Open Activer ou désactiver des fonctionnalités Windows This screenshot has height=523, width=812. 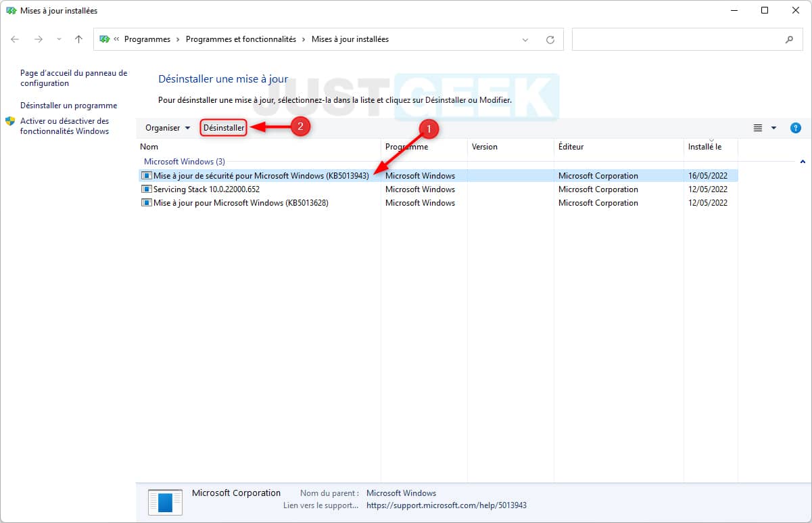(65, 126)
